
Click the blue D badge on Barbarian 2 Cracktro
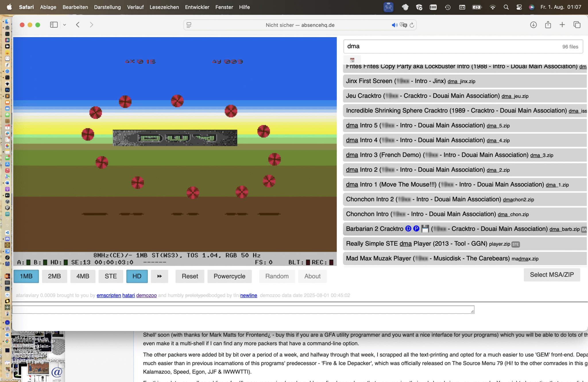[408, 229]
